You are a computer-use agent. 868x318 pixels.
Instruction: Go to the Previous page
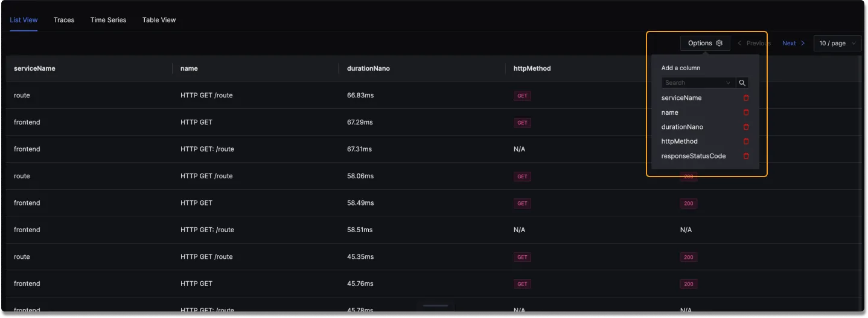pos(755,43)
